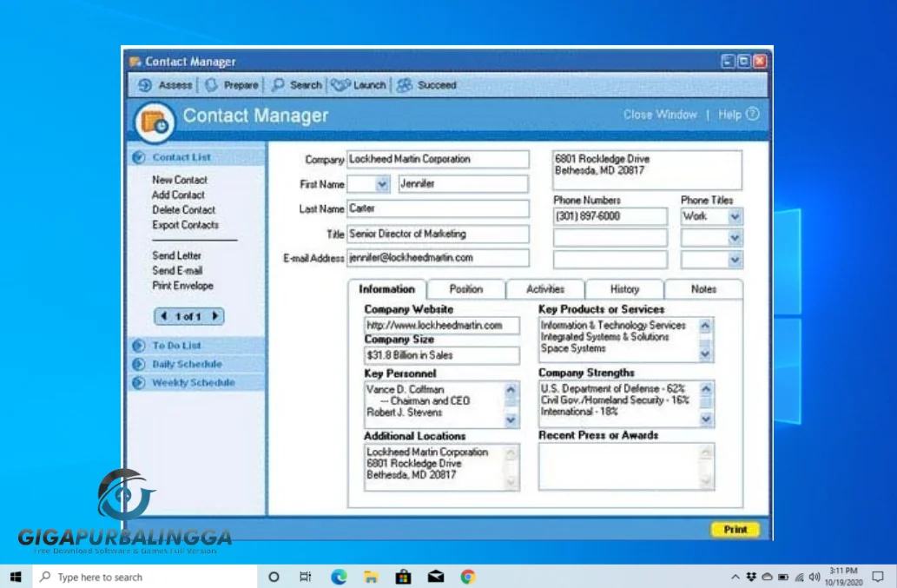Open the second phone title dropdown
Screen dimensions: 897x588
(x=735, y=238)
